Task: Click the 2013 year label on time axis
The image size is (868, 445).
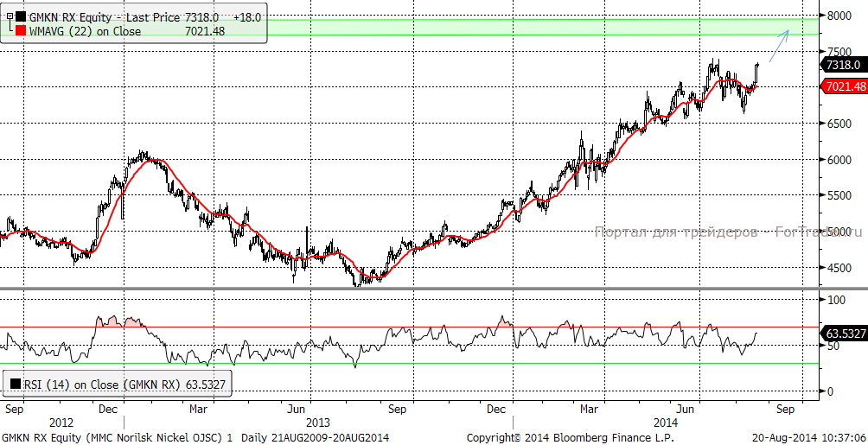Action: point(320,423)
